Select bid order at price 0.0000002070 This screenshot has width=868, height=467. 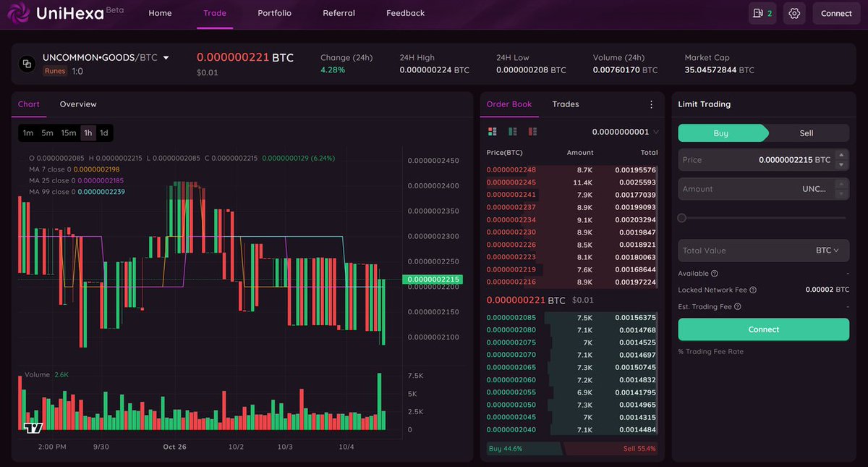[571, 355]
